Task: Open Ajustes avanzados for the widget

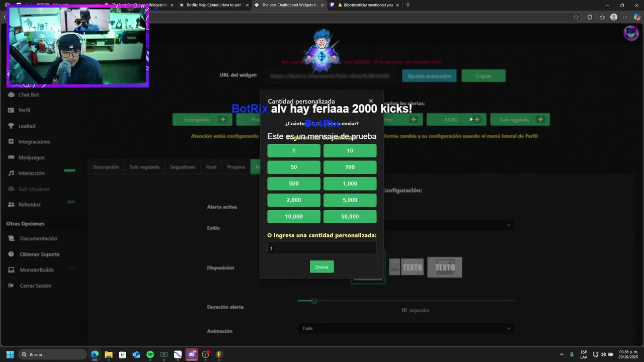Action: pyautogui.click(x=429, y=76)
